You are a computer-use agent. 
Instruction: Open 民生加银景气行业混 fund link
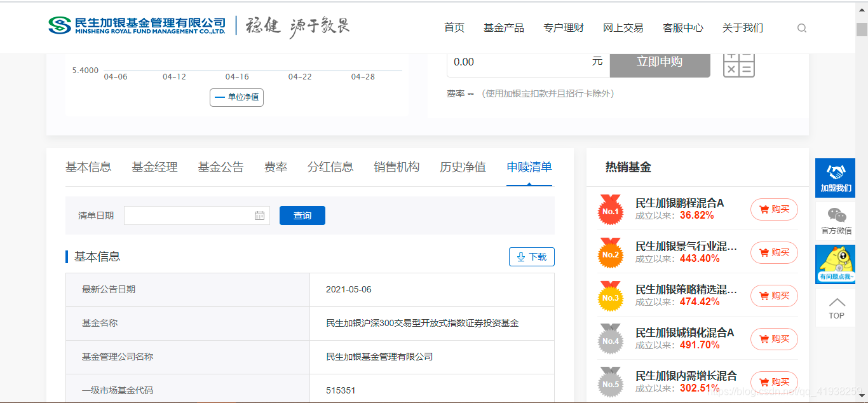(686, 247)
